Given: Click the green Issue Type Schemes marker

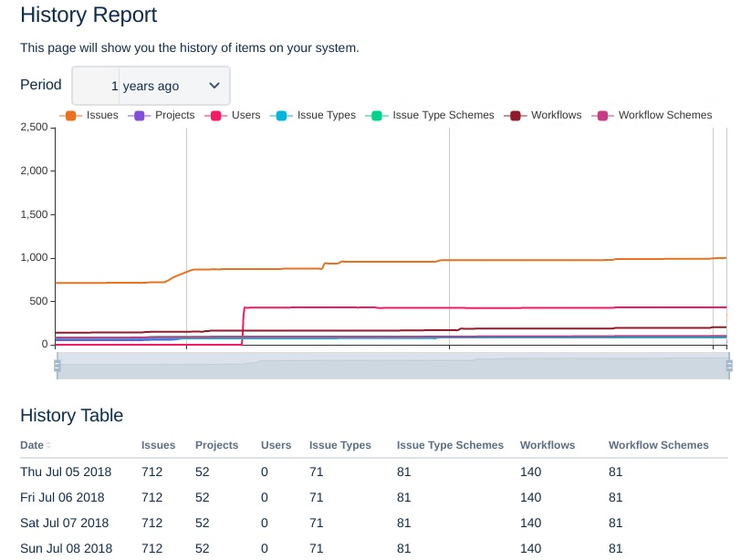Looking at the screenshot, I should (377, 116).
